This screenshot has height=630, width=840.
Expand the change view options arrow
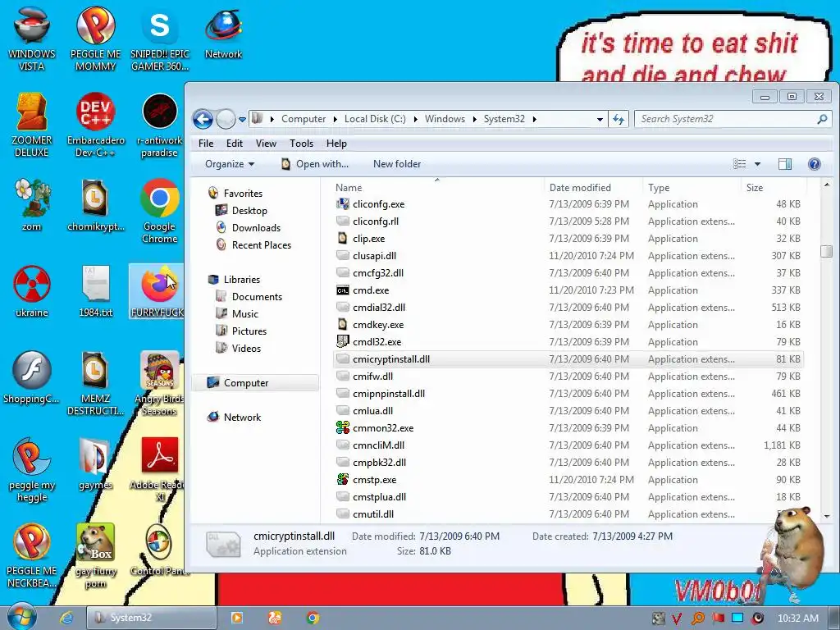tap(757, 164)
